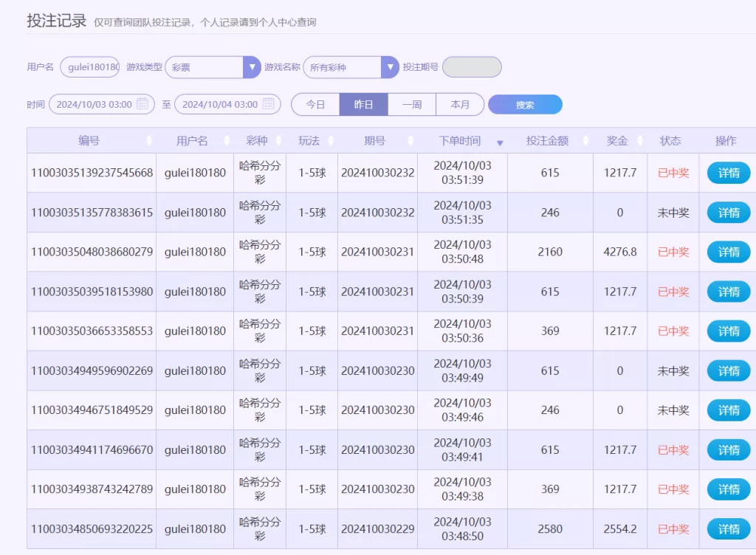Switch to 一周 time range tab
756x555 pixels.
click(x=412, y=105)
